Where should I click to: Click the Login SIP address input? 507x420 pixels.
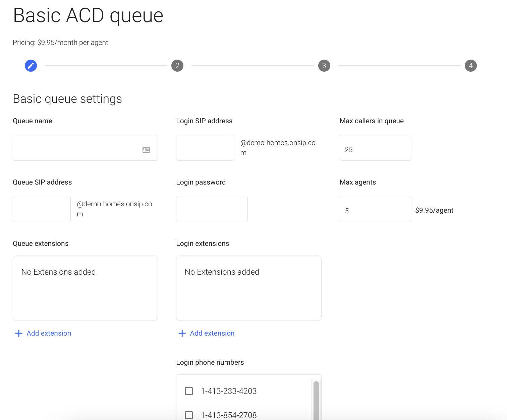click(x=205, y=148)
